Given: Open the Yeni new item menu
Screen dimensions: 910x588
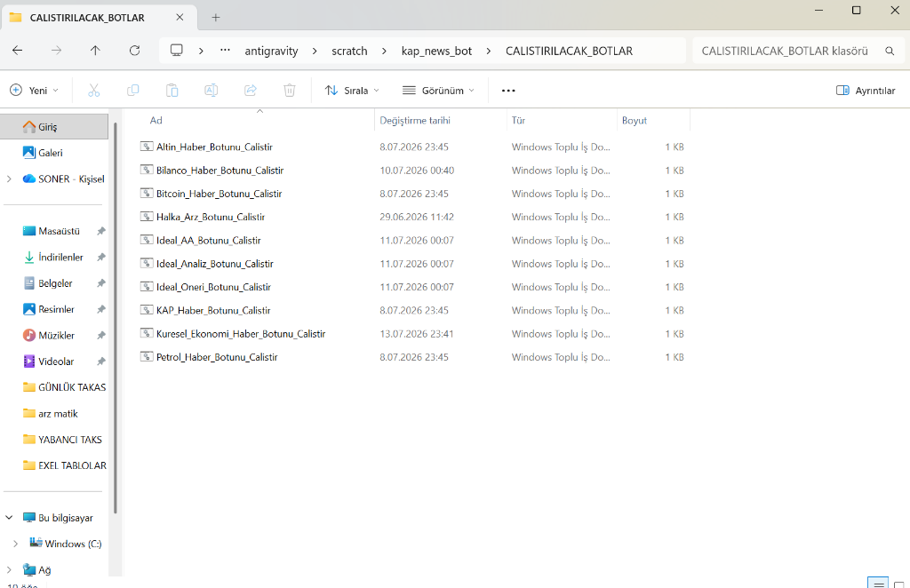Looking at the screenshot, I should click(35, 91).
